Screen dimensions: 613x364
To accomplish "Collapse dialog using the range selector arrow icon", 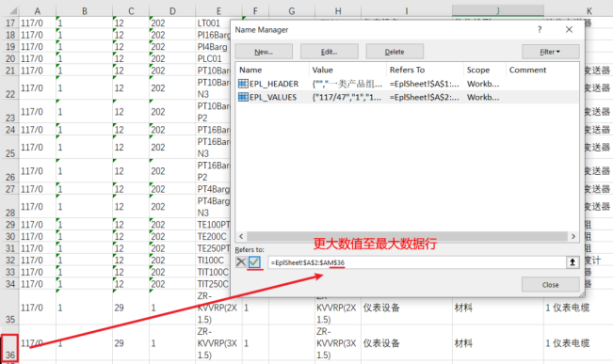I will [573, 262].
